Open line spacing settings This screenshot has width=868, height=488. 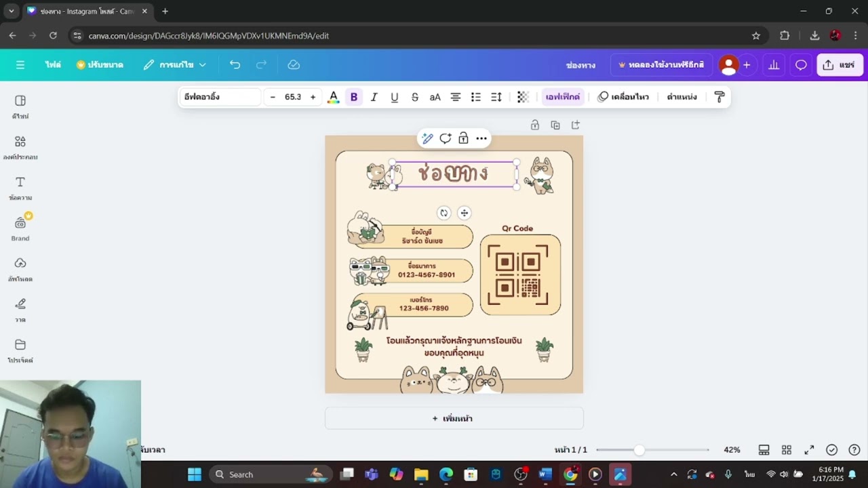496,97
